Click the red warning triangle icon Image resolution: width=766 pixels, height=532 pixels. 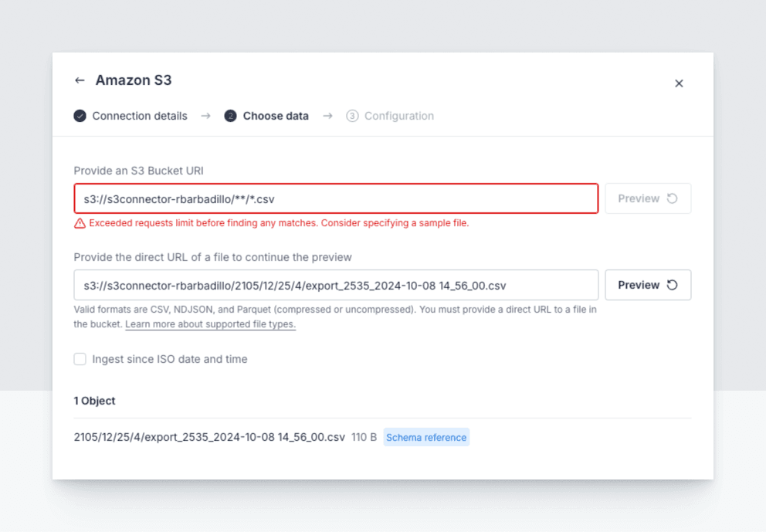click(x=80, y=223)
